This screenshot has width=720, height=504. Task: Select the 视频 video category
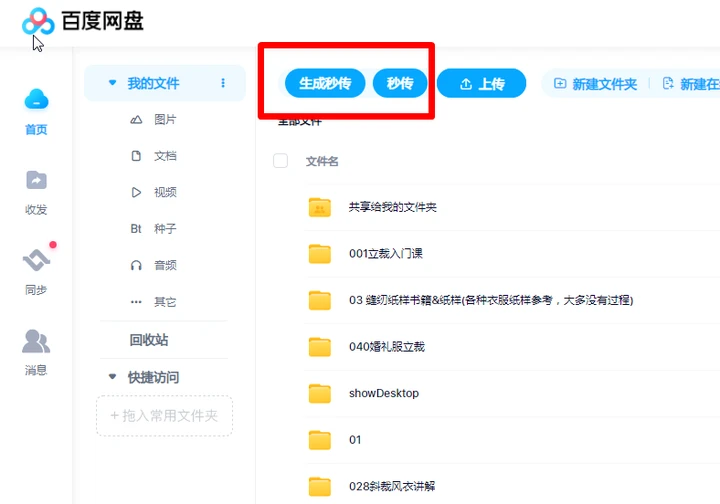153,192
